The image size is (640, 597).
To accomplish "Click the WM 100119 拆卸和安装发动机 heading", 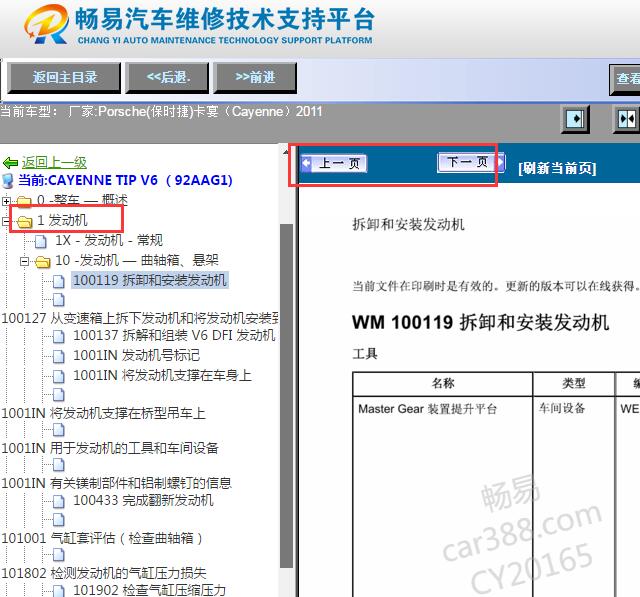I will tap(480, 322).
